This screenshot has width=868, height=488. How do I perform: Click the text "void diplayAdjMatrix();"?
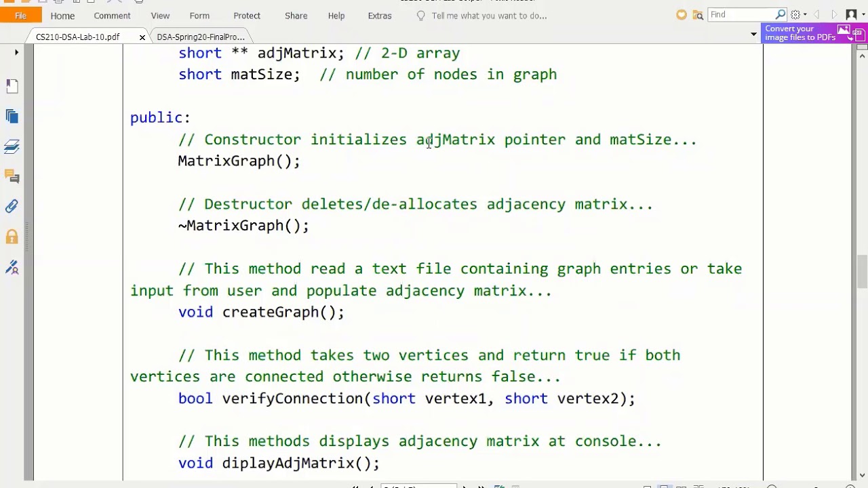pos(279,464)
